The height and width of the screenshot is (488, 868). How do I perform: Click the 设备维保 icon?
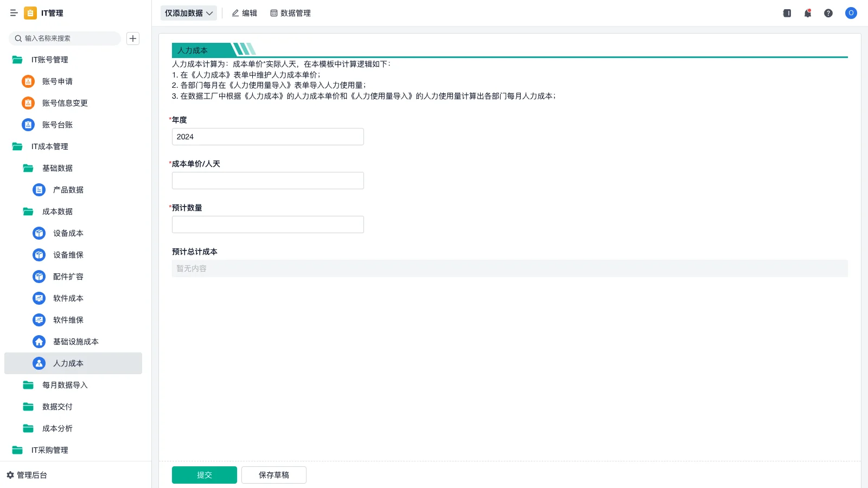(x=39, y=255)
